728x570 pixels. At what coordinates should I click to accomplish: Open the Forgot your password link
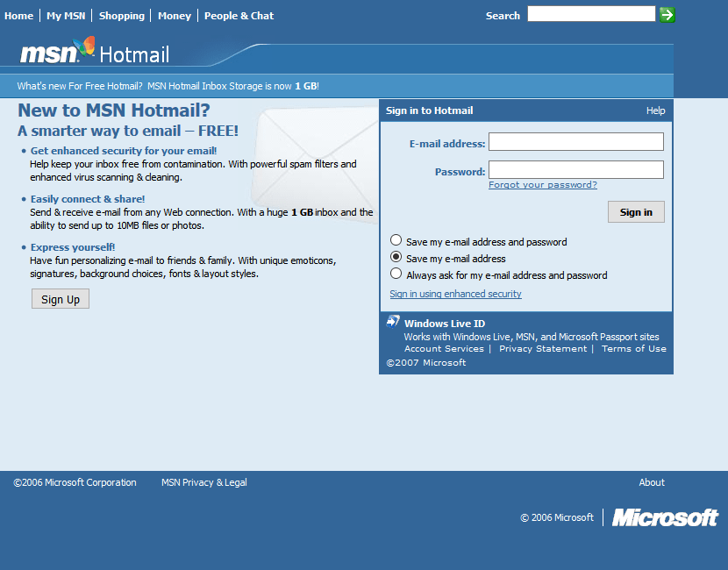point(543,185)
